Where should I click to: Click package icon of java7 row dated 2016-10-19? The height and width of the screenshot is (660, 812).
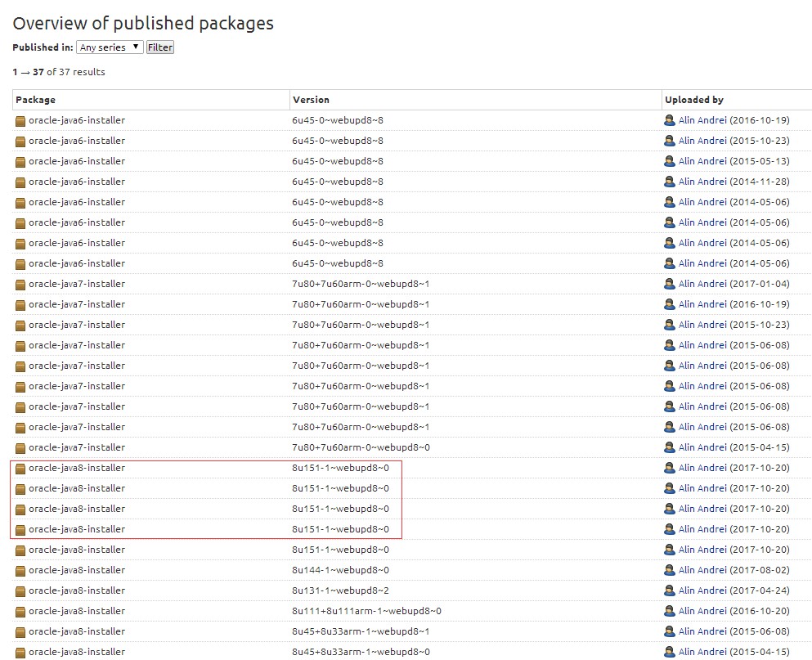click(x=20, y=305)
